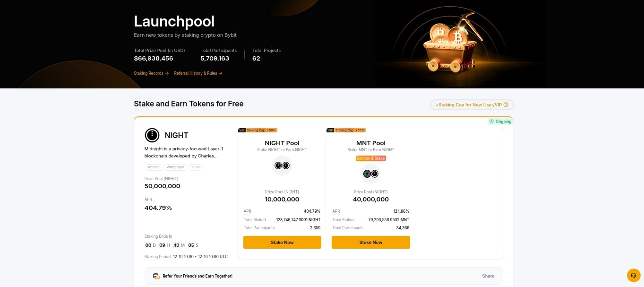This screenshot has height=287, width=644.
Task: Open the NIGHT Whitepaper tag
Action: [175, 167]
